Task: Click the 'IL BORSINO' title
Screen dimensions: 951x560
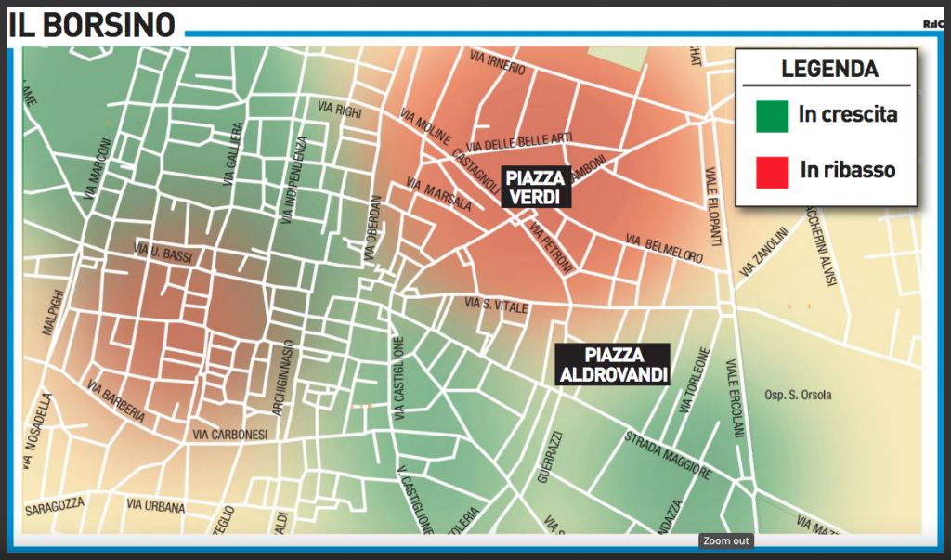Action: pos(93,25)
